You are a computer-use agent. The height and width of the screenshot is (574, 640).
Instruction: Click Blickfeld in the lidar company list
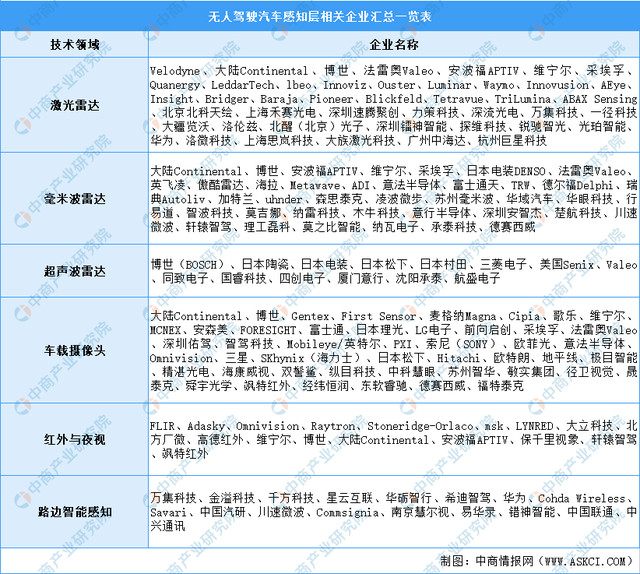coord(393,99)
